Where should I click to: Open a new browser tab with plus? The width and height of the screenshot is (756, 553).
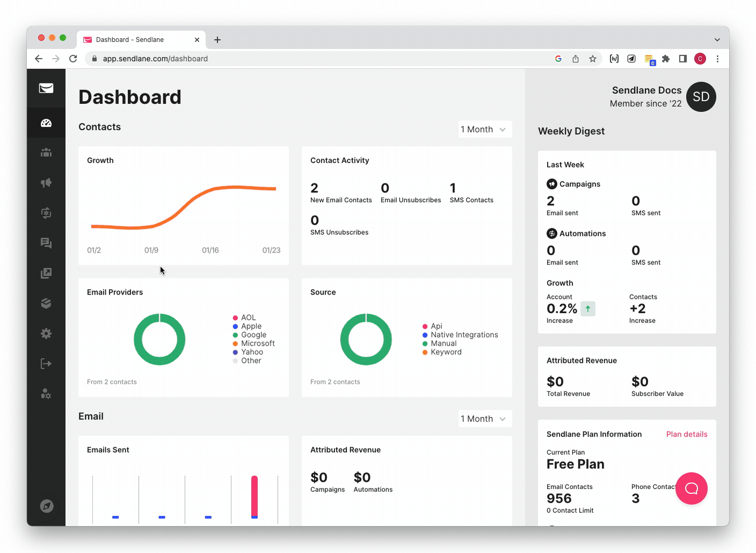pyautogui.click(x=217, y=40)
